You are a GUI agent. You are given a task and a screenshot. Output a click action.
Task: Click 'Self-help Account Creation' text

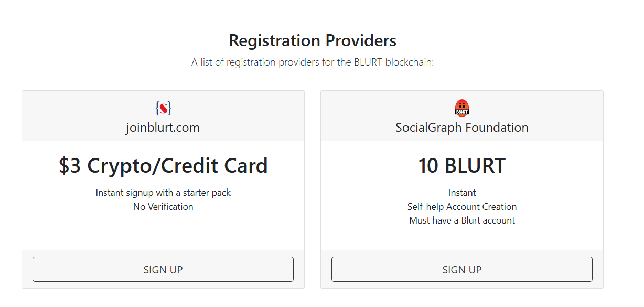point(462,207)
